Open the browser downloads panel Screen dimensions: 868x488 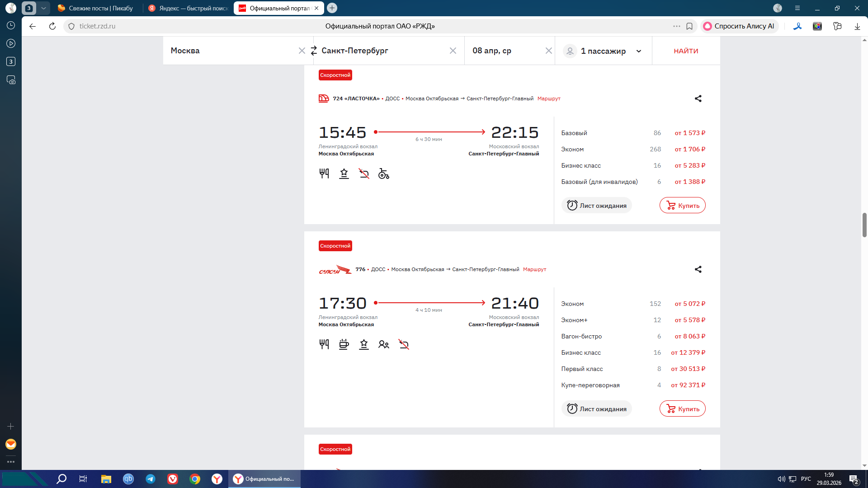click(x=857, y=26)
